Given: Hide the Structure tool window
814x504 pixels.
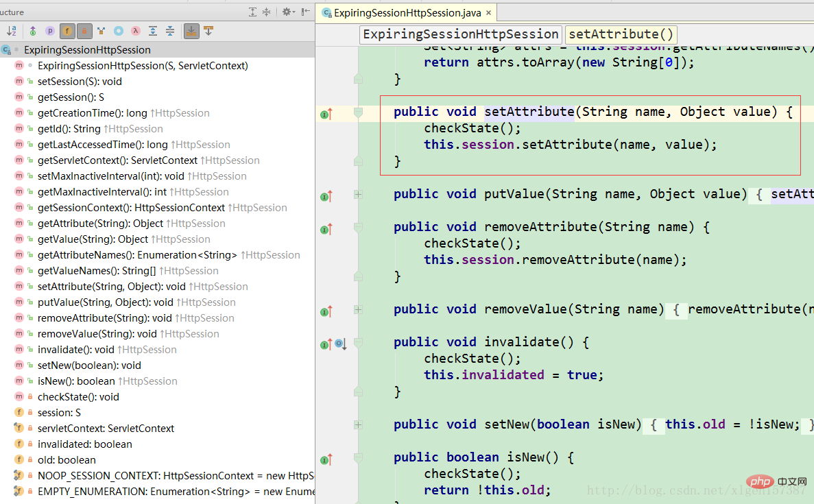Looking at the screenshot, I should (306, 12).
